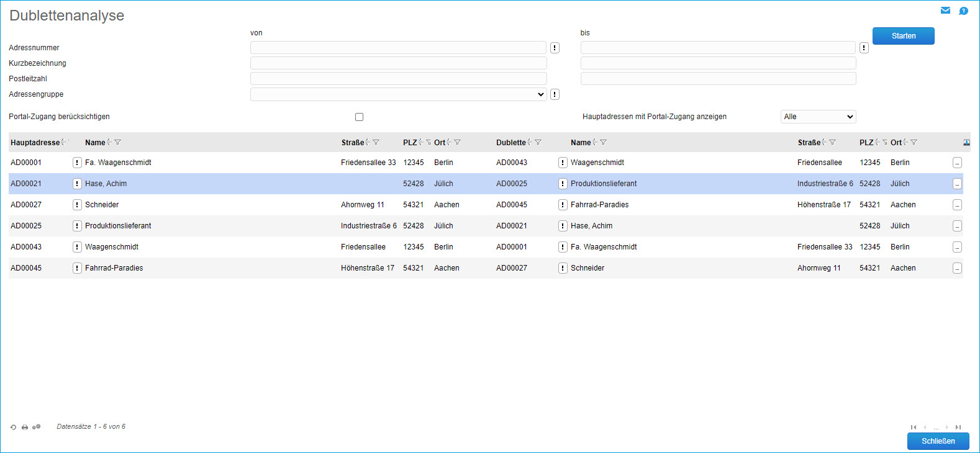Open the lookup button for AD00021 Hauptadresse
Screen dimensions: 980x453
[77, 184]
